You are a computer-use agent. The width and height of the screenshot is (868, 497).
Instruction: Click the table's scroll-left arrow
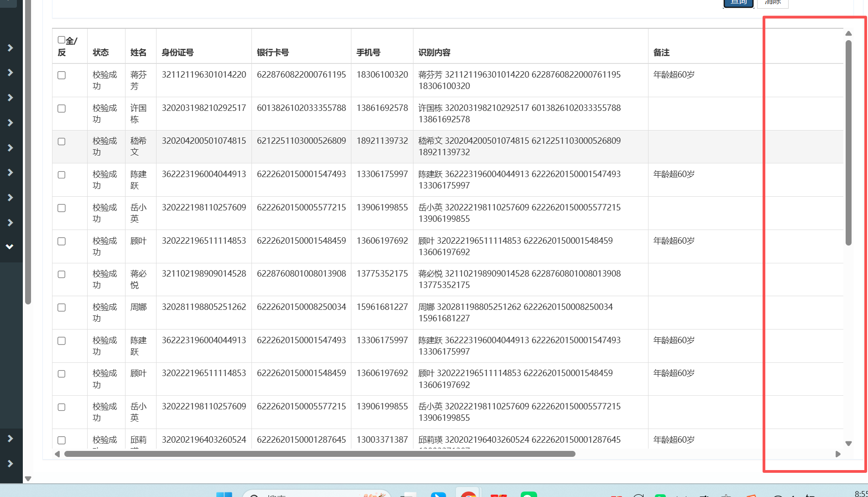pos(57,454)
